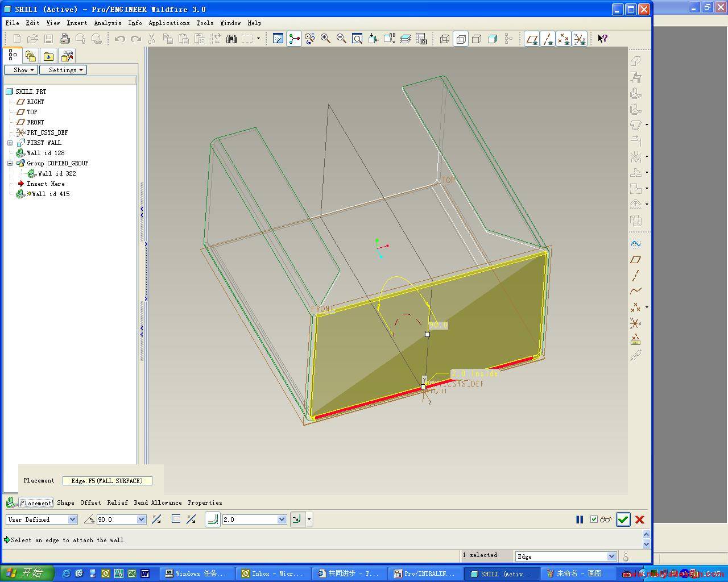This screenshot has height=582, width=728.
Task: Click the bend radius icon button
Action: 212,519
